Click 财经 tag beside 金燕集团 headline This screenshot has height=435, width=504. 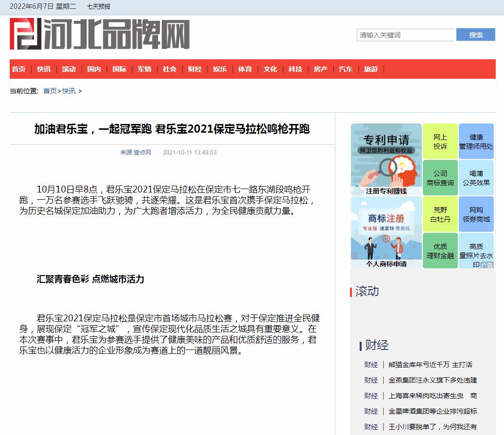coord(371,380)
